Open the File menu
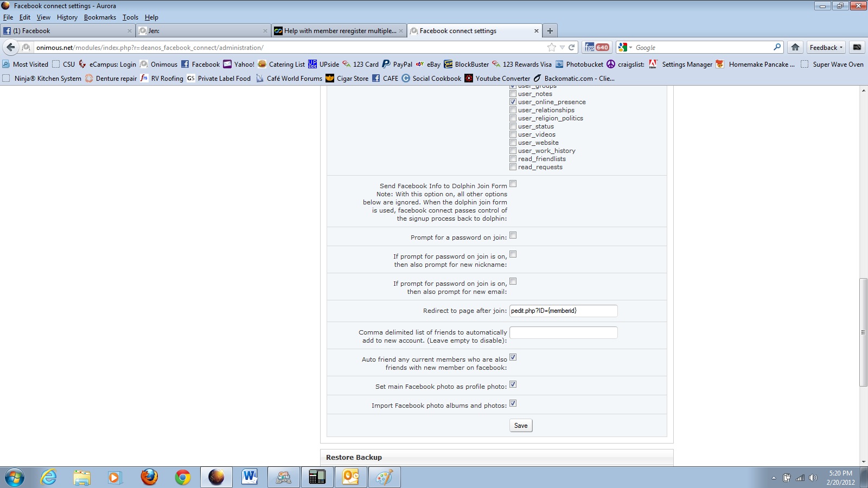Image resolution: width=868 pixels, height=488 pixels. pos(8,17)
